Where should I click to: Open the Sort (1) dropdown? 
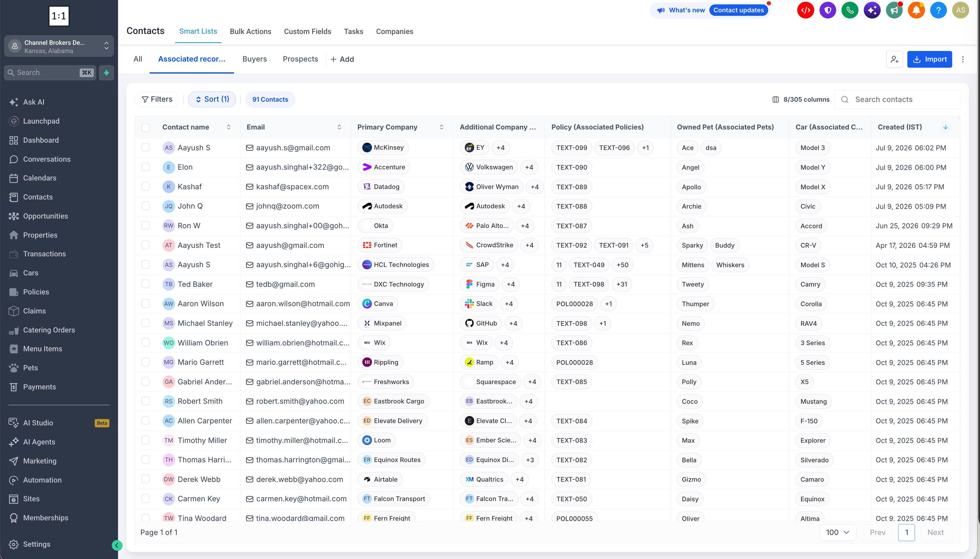(212, 99)
